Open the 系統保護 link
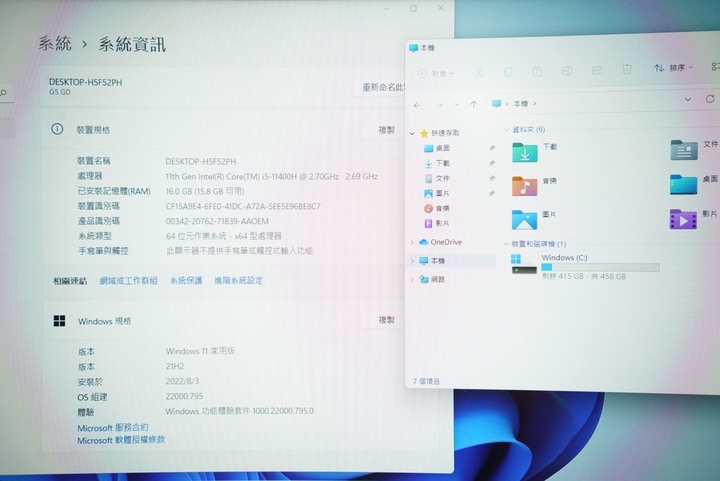This screenshot has width=720, height=481. click(186, 280)
